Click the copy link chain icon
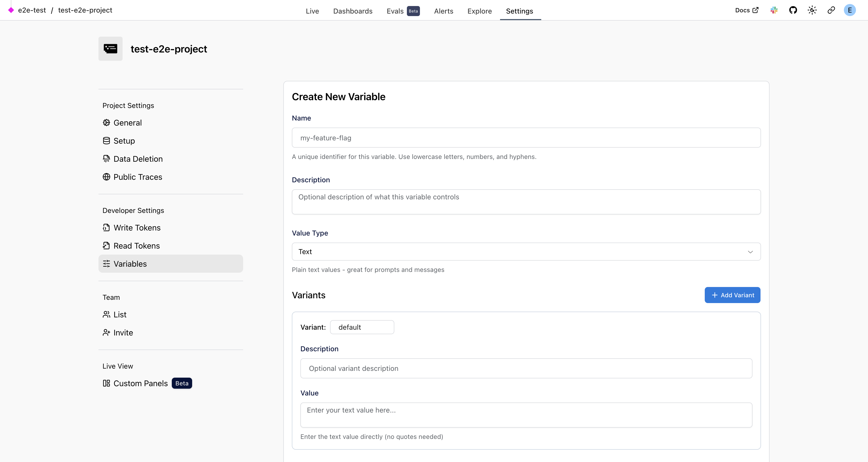This screenshot has height=462, width=868. tap(831, 10)
